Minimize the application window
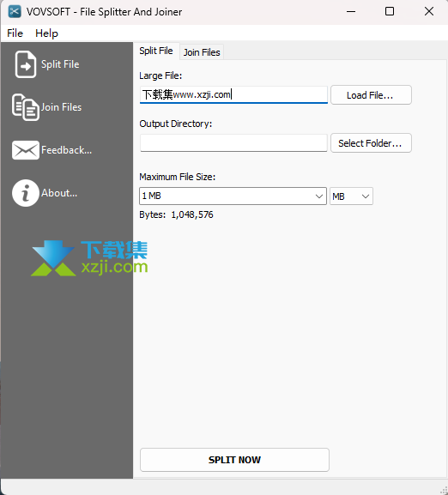This screenshot has width=448, height=495. [x=351, y=12]
